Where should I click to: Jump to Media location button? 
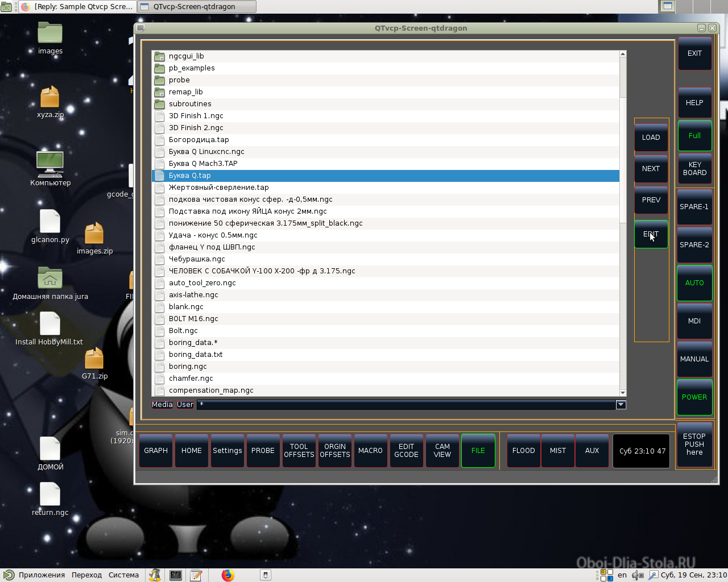(x=162, y=405)
